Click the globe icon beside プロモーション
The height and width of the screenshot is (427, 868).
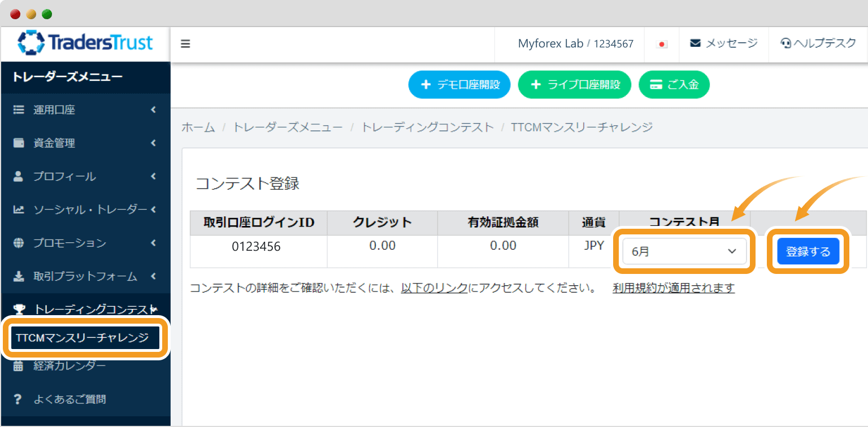[x=19, y=243]
